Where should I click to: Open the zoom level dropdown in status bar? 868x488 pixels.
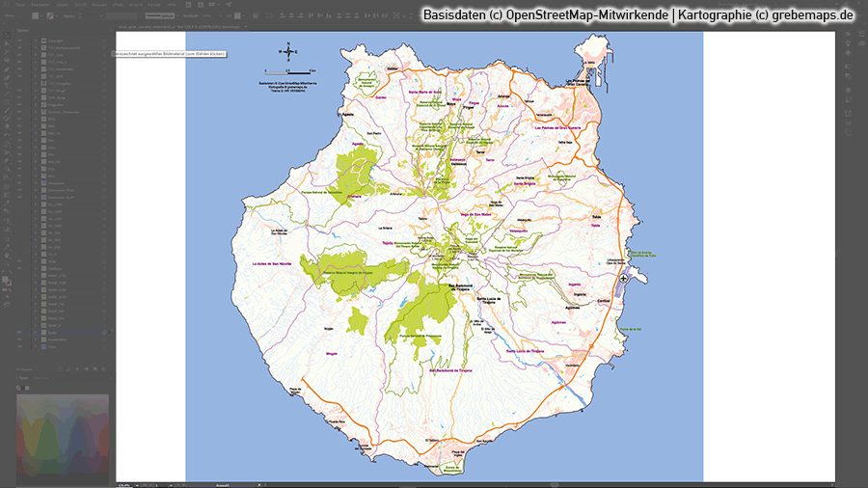[x=139, y=484]
